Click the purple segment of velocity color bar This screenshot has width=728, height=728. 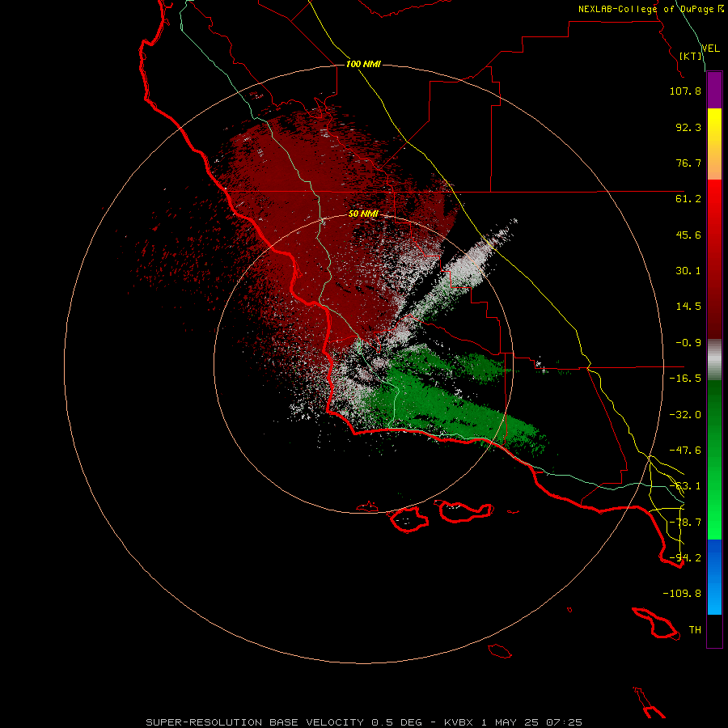[714, 90]
